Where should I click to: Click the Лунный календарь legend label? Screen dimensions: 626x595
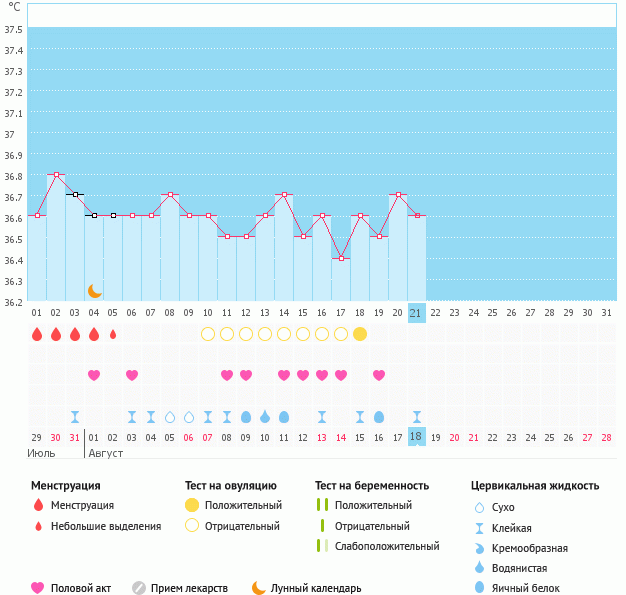pos(315,588)
